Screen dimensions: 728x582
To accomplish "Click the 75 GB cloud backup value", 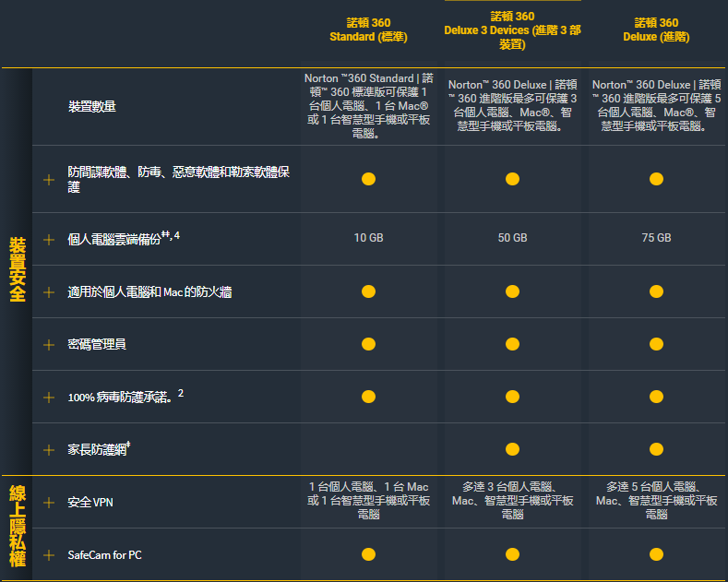I will [x=656, y=238].
